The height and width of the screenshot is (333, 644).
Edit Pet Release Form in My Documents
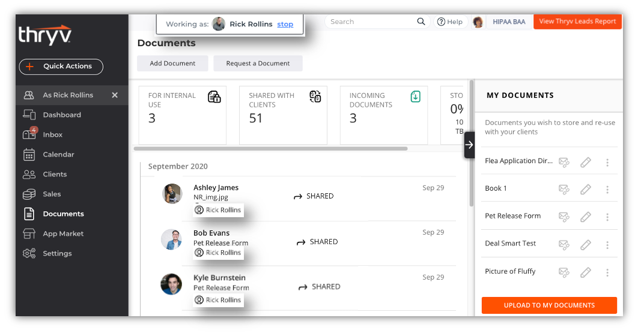click(586, 217)
